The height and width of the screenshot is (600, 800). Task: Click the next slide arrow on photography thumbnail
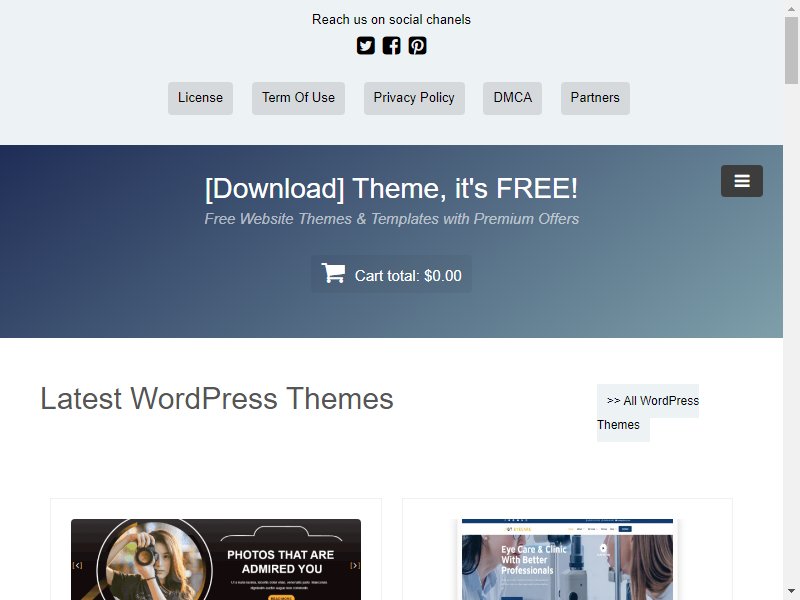355,565
